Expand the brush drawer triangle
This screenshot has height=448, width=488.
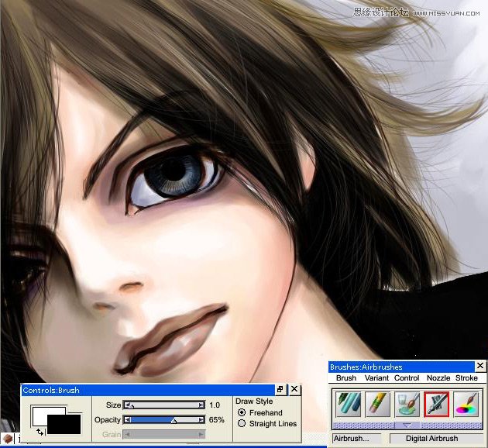407,426
